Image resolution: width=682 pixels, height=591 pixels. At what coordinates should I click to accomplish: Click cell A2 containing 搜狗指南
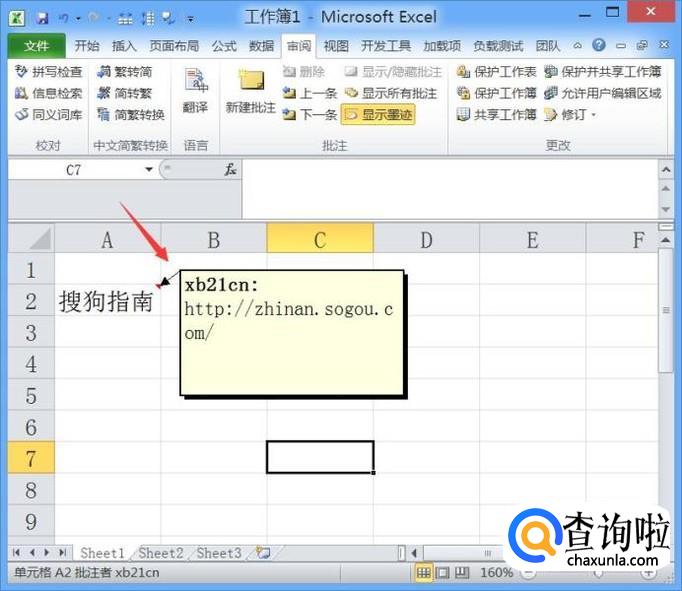[x=107, y=301]
